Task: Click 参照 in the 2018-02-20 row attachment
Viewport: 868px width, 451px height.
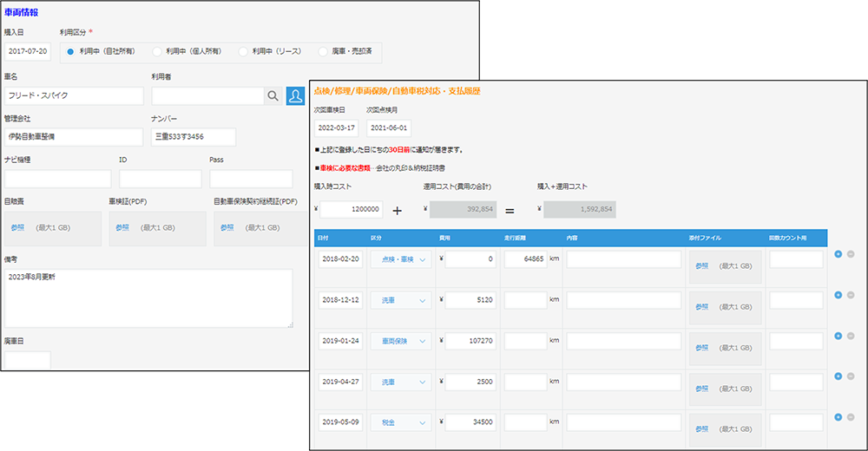Action: point(702,265)
